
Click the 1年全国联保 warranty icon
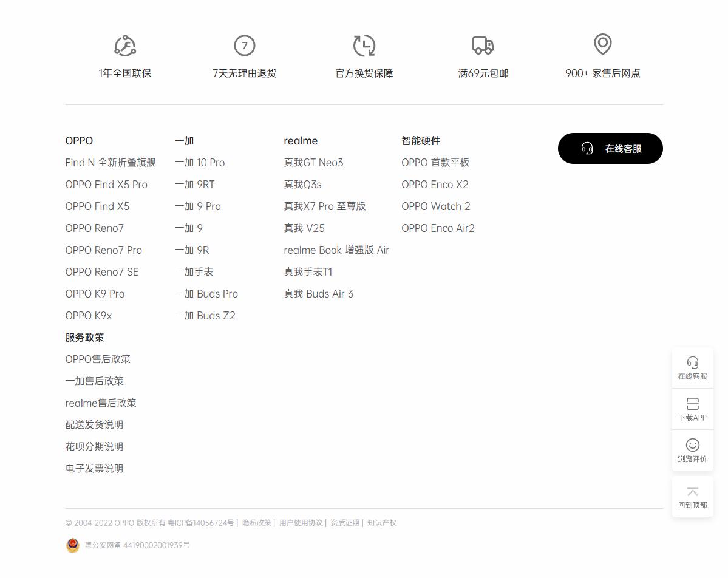(124, 45)
